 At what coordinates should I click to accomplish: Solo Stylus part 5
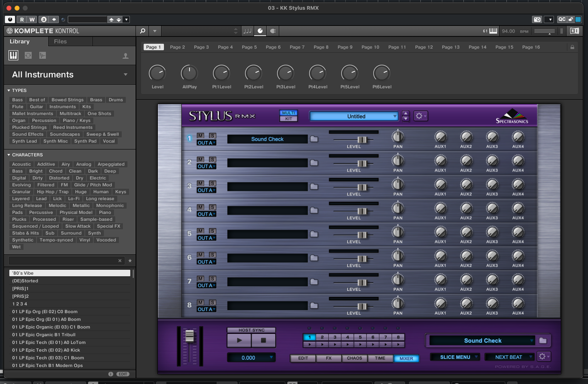(x=212, y=231)
